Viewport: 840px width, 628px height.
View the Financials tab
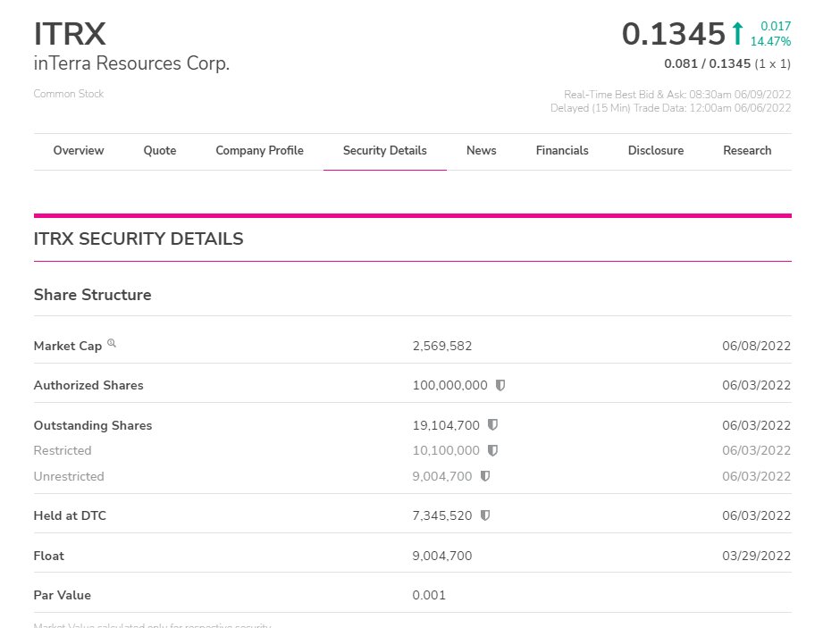562,150
